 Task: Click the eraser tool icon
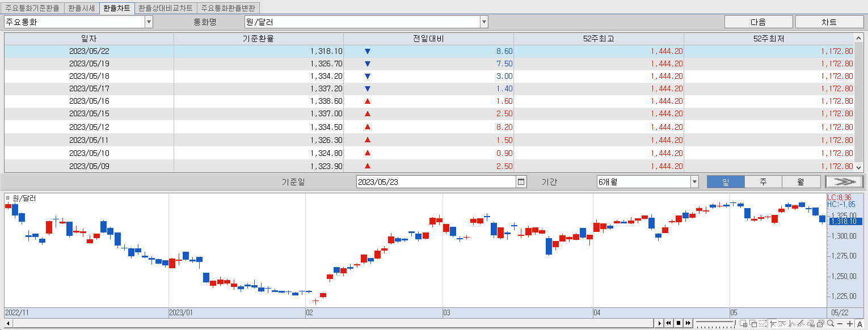click(x=811, y=324)
